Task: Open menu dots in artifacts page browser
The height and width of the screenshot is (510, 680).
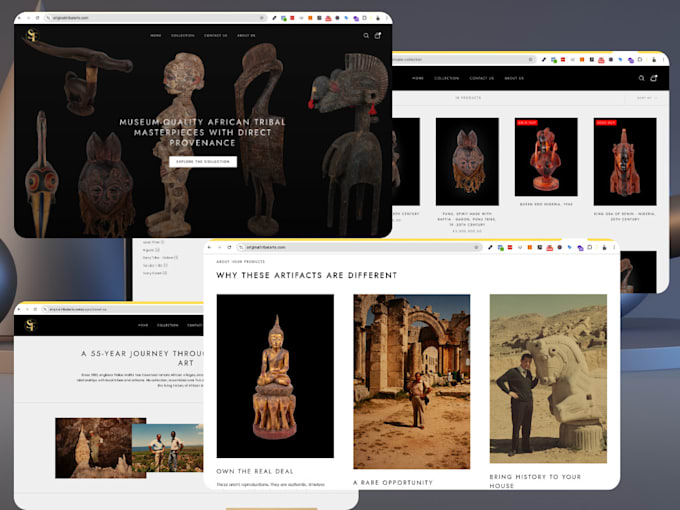Action: coord(614,247)
